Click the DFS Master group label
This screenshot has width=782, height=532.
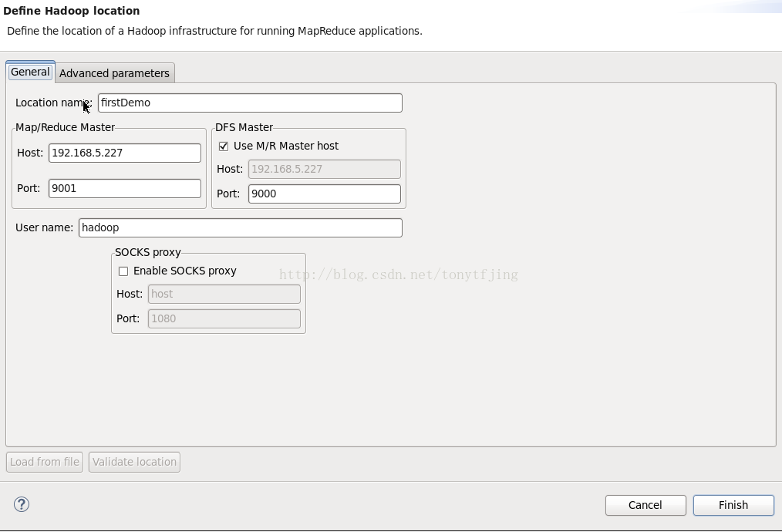click(x=244, y=127)
